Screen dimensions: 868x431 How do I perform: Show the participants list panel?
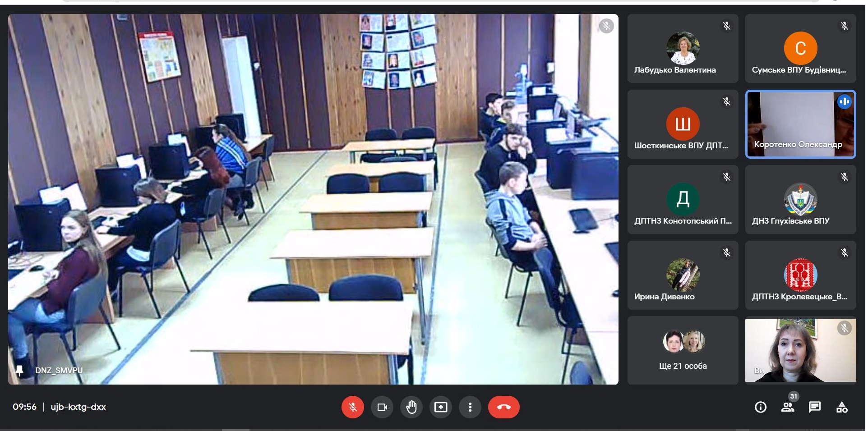point(788,408)
